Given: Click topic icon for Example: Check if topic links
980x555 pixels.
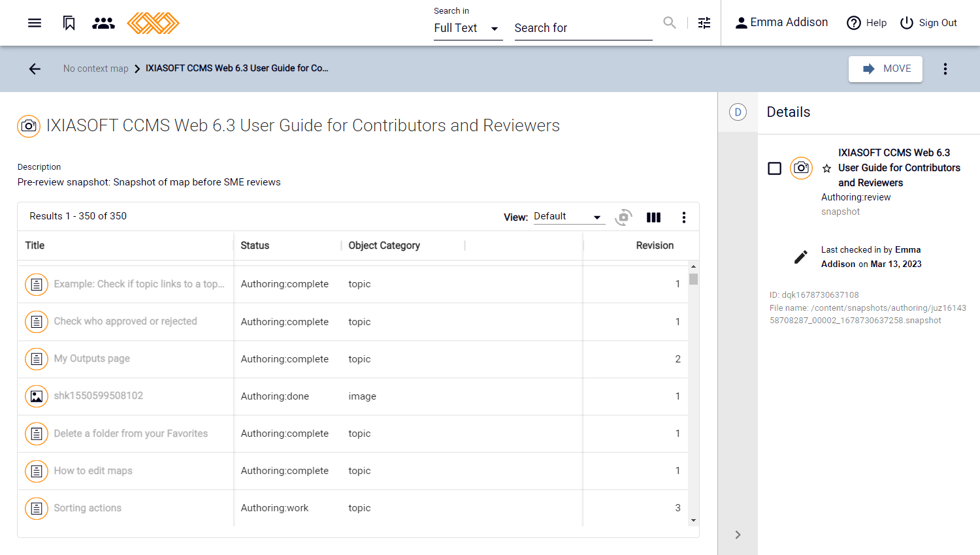Looking at the screenshot, I should click(37, 285).
